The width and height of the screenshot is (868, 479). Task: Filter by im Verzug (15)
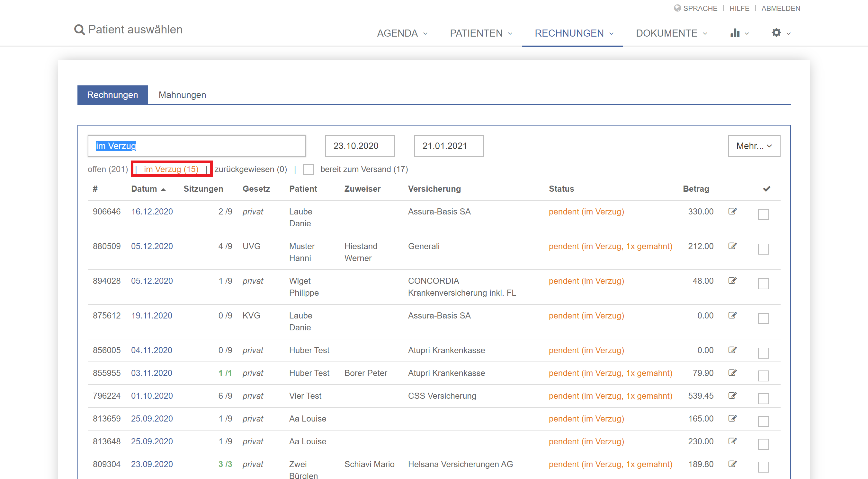pyautogui.click(x=171, y=169)
